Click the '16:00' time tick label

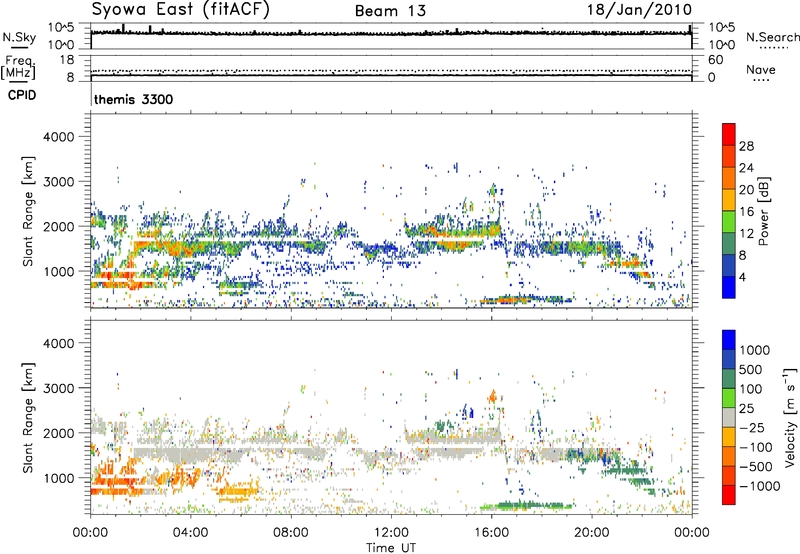[x=491, y=533]
